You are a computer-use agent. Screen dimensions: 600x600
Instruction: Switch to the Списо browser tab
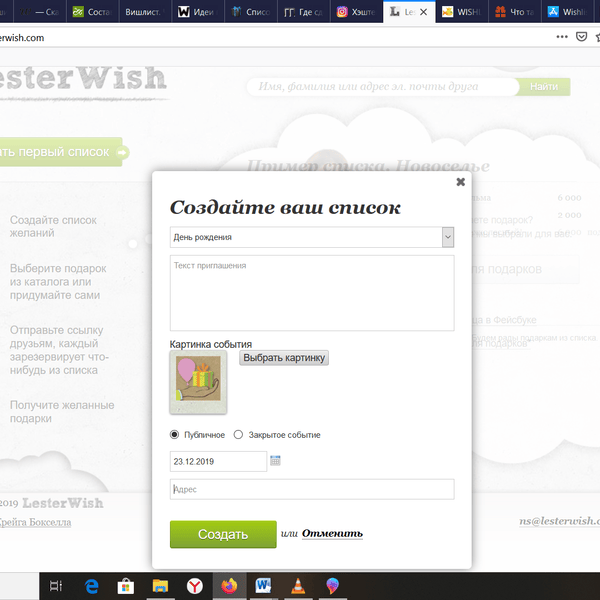point(250,12)
